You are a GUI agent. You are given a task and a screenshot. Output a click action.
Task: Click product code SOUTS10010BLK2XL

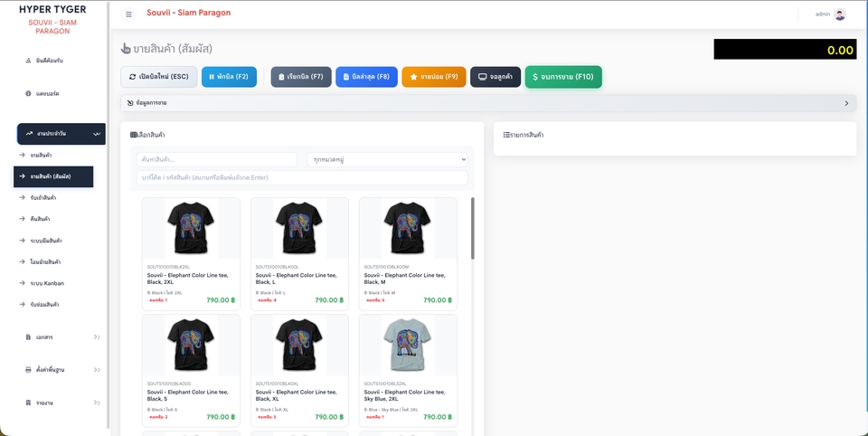168,267
